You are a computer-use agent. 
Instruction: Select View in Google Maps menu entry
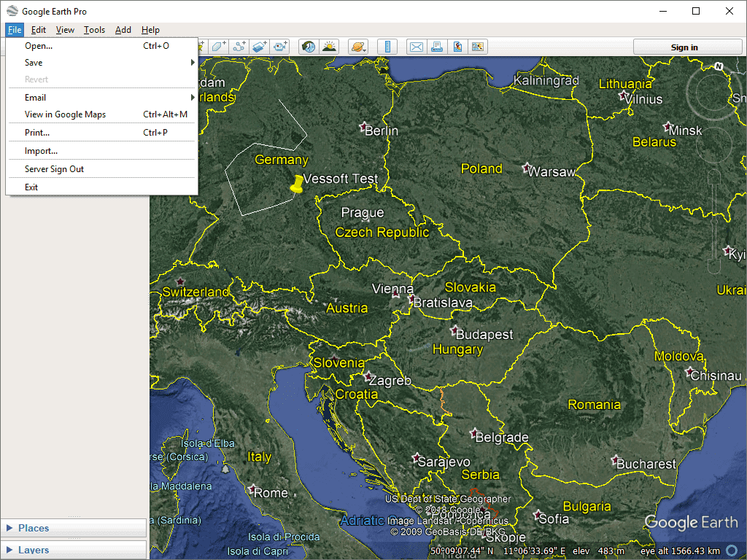click(101, 114)
